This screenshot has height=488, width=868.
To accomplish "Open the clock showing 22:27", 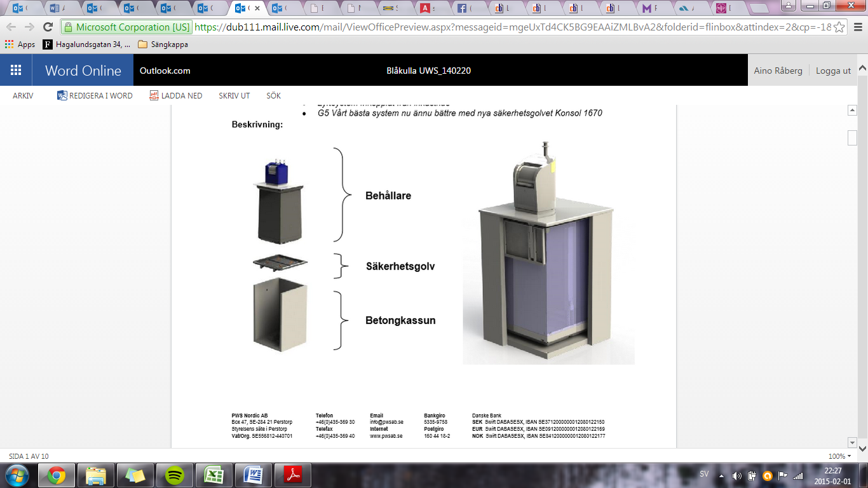I will [834, 475].
